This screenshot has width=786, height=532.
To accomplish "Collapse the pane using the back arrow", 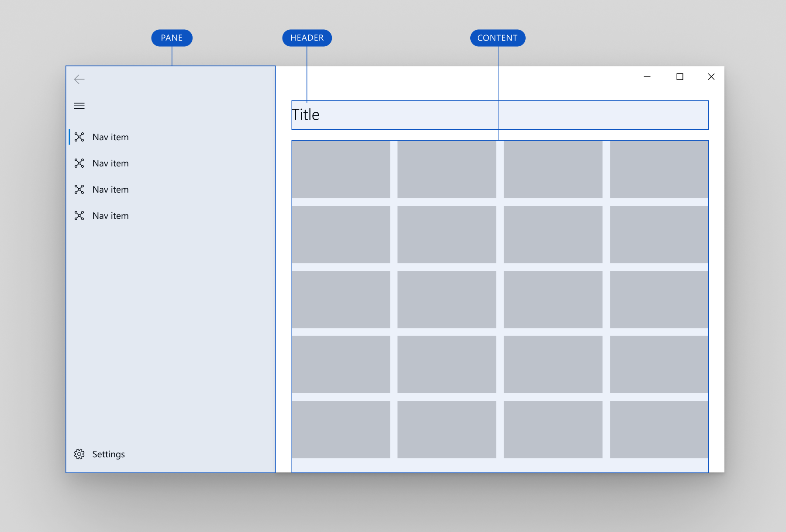I will pos(79,79).
